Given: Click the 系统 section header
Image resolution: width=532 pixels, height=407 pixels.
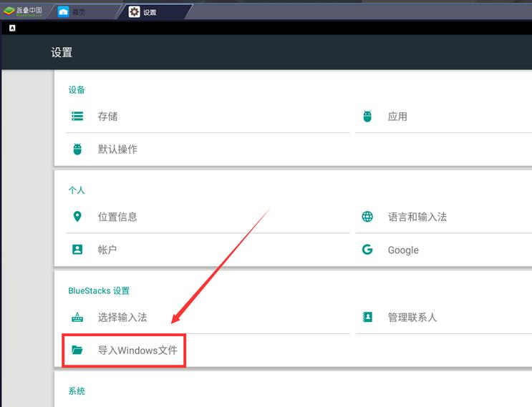Looking at the screenshot, I should (77, 391).
